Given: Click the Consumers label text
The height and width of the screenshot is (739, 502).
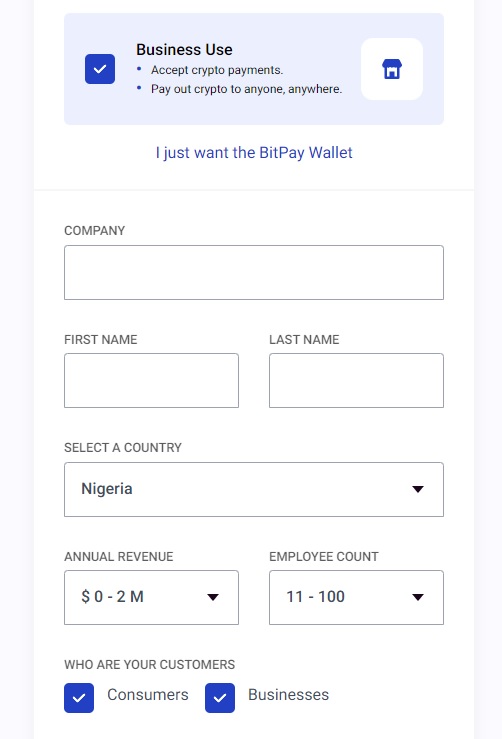Looking at the screenshot, I should pyautogui.click(x=148, y=695).
